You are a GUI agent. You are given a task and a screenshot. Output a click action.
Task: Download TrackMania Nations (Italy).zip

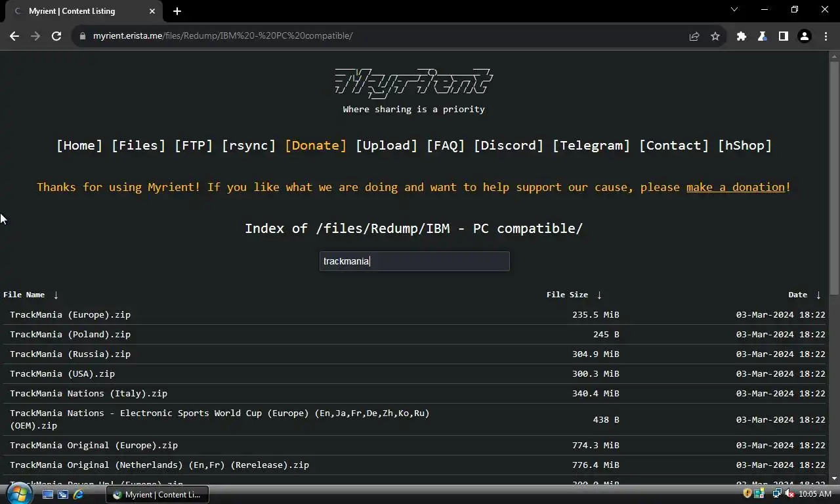pos(89,394)
